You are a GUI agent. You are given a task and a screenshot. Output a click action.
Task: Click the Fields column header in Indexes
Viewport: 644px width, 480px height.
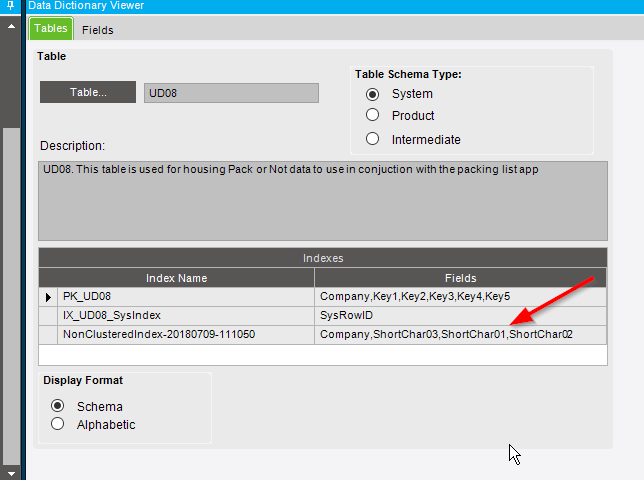click(460, 278)
